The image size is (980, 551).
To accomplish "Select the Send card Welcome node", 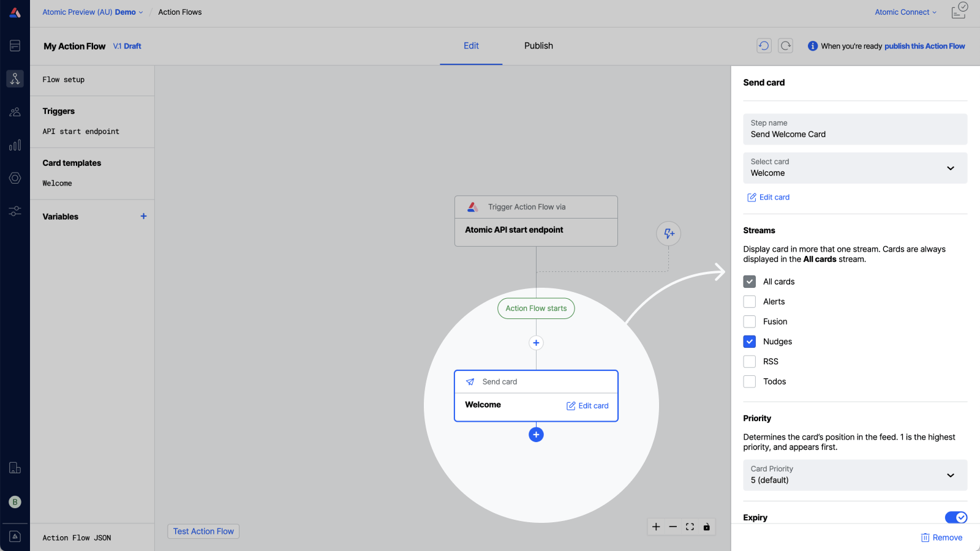I will pos(536,396).
